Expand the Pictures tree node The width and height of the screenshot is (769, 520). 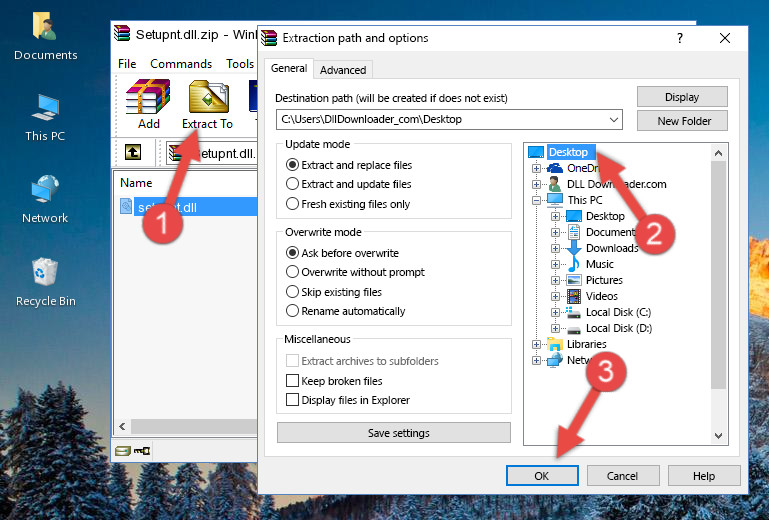pyautogui.click(x=555, y=281)
